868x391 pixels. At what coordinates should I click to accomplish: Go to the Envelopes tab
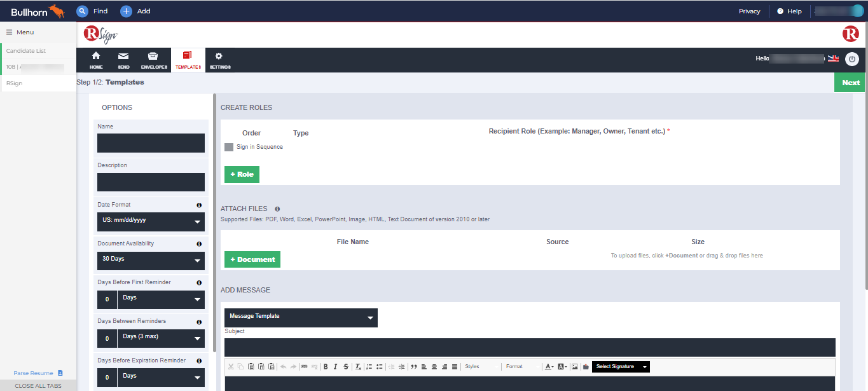pyautogui.click(x=154, y=60)
